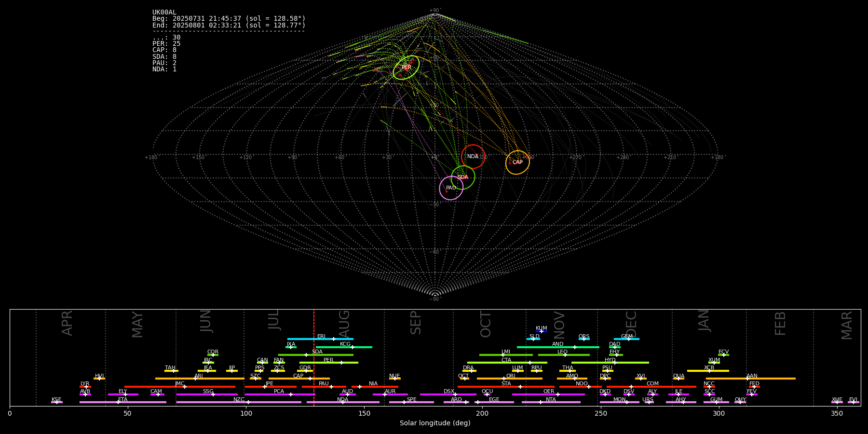The image size is (868, 434).
Task: Click the AND green activity bar
Action: (558, 347)
